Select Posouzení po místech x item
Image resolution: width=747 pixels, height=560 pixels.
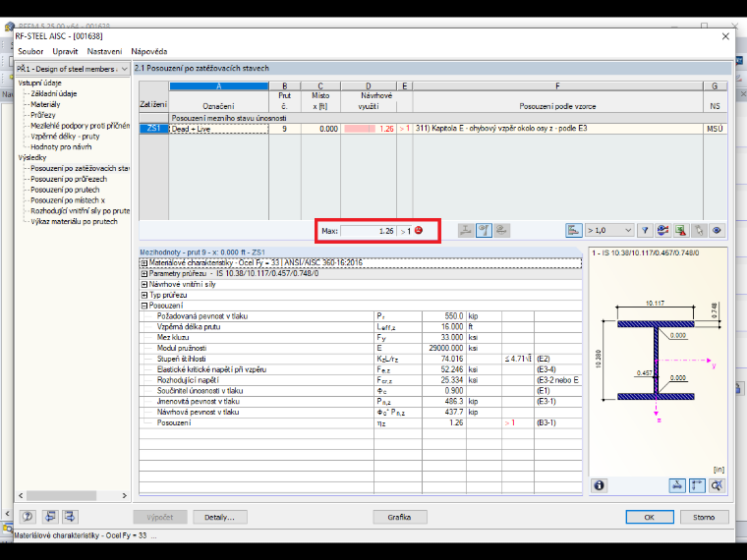(x=68, y=200)
